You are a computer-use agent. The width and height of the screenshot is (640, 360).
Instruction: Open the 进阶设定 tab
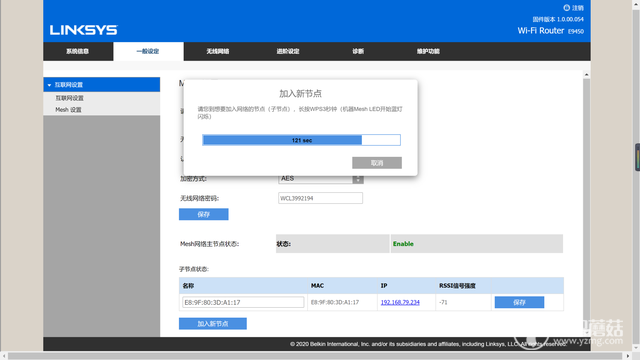288,51
